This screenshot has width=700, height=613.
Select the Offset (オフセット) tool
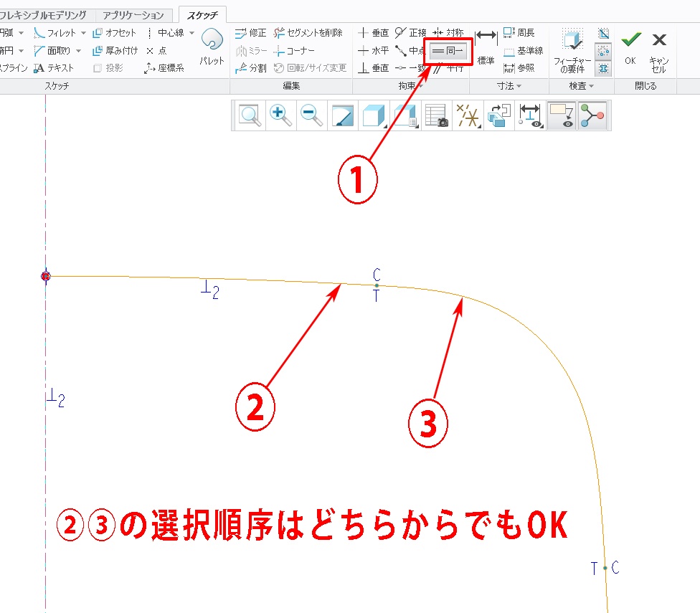point(114,33)
